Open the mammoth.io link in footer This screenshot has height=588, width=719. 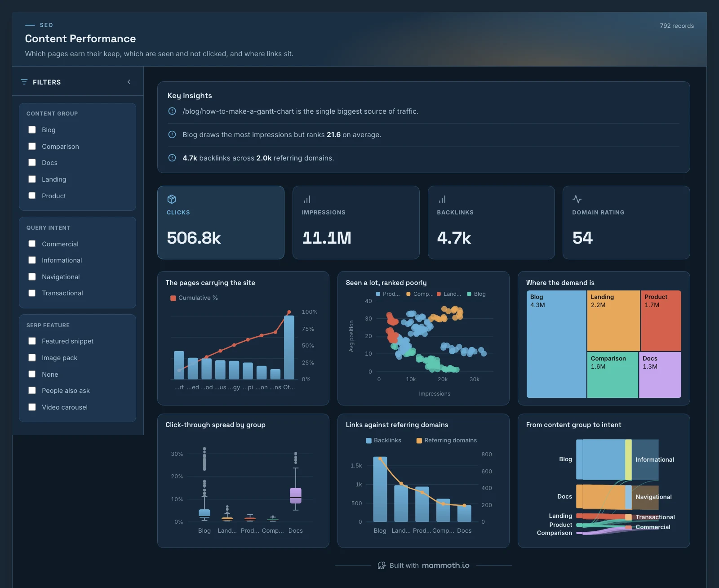click(x=446, y=566)
